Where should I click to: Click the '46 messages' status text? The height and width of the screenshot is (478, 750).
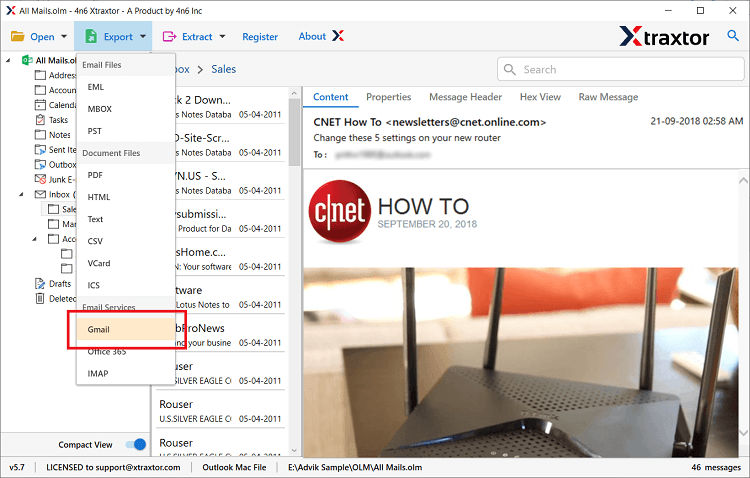tap(716, 467)
